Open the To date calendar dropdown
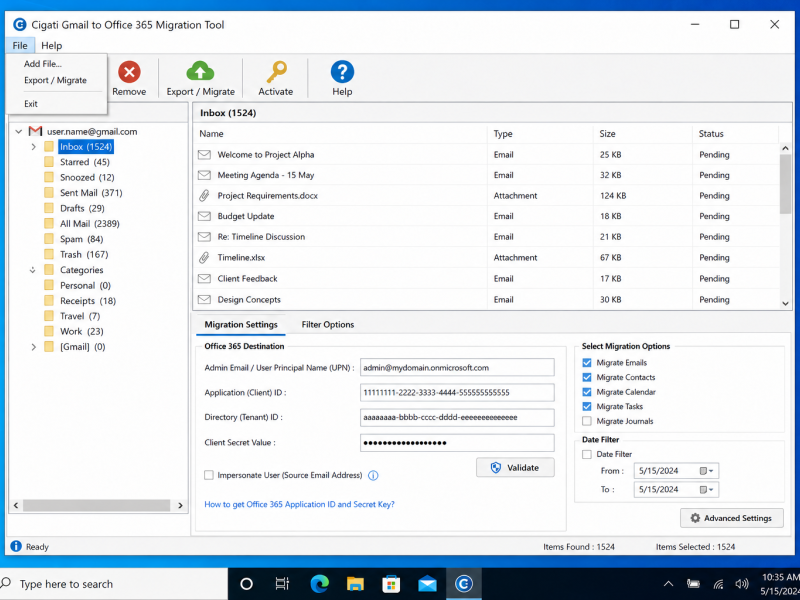800x600 pixels. click(707, 489)
